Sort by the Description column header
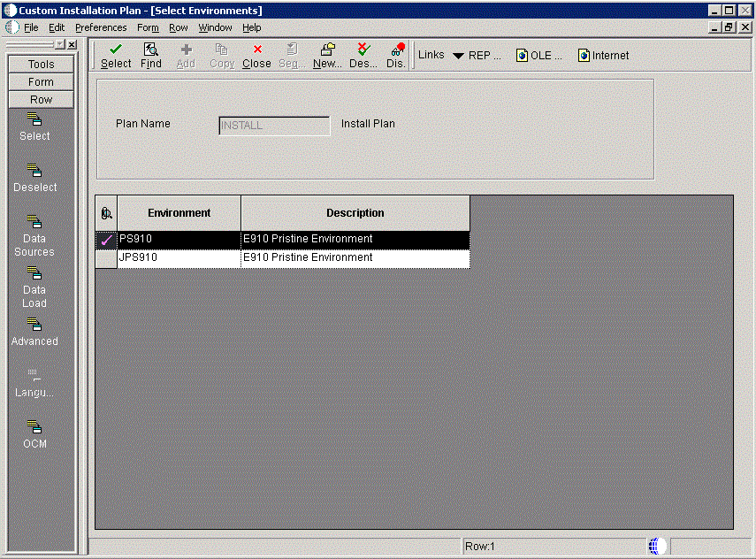 point(355,212)
